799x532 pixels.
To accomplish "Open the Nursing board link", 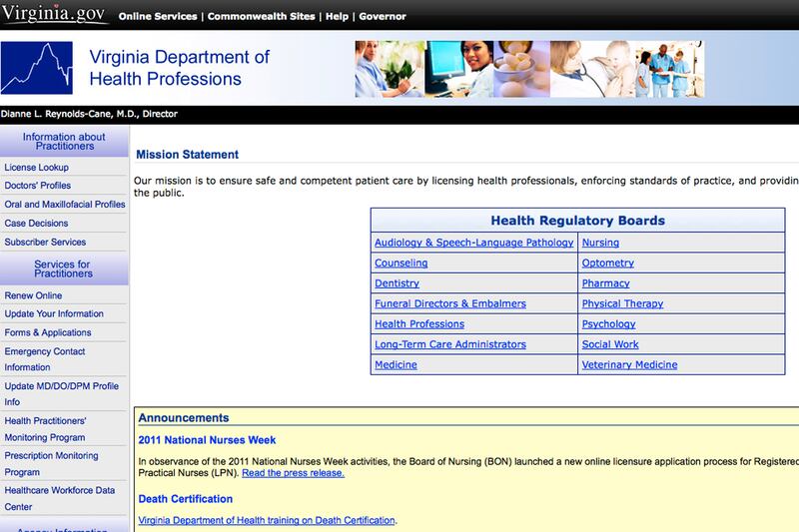I will pos(601,243).
